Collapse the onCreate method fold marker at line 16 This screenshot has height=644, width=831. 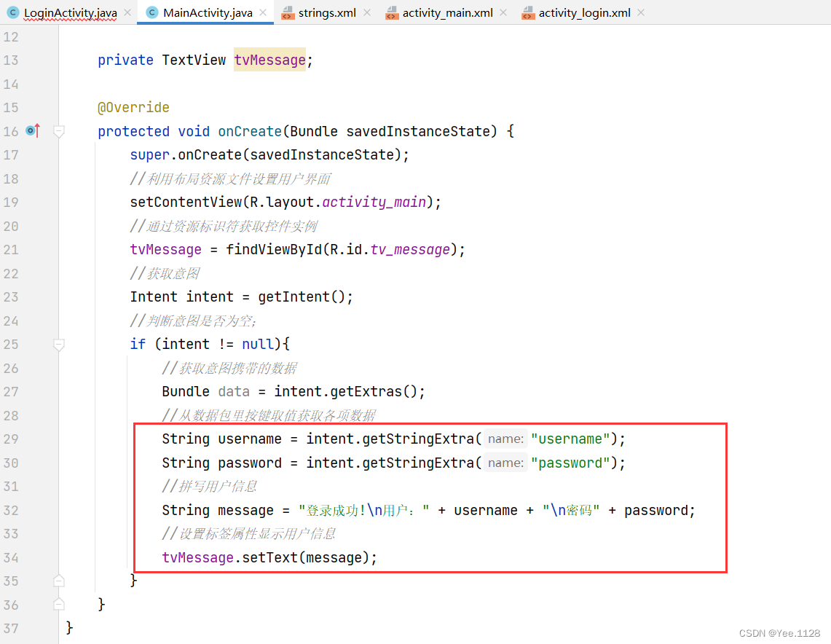click(59, 131)
